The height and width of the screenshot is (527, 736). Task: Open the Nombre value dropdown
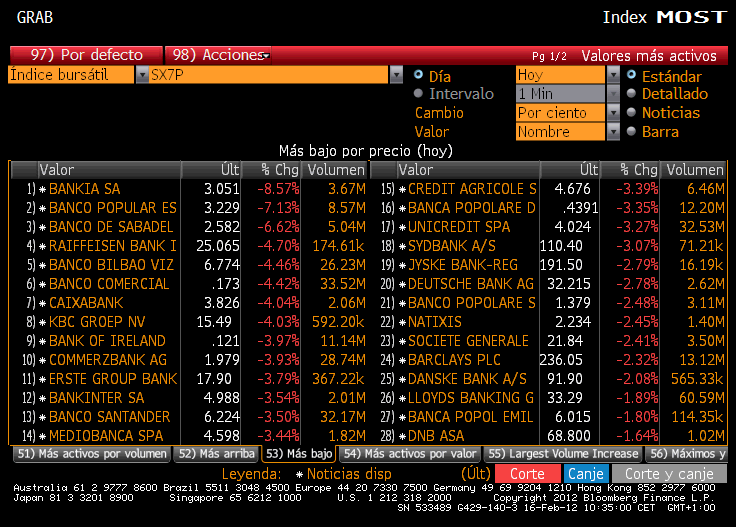click(613, 132)
